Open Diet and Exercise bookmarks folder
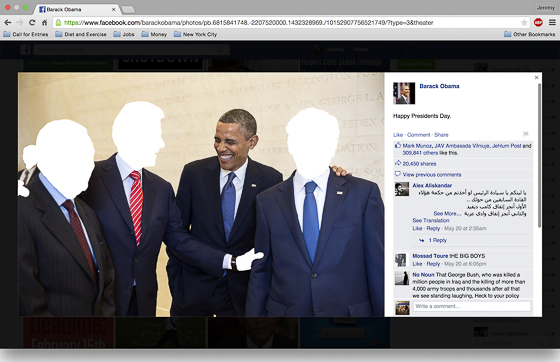Viewport: 560px width, 362px height. 81,34
